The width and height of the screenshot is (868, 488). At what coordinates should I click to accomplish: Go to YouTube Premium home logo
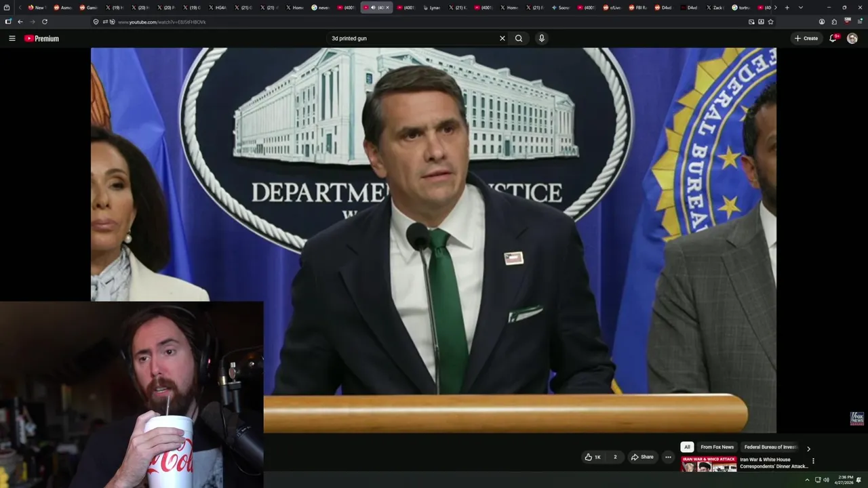41,39
